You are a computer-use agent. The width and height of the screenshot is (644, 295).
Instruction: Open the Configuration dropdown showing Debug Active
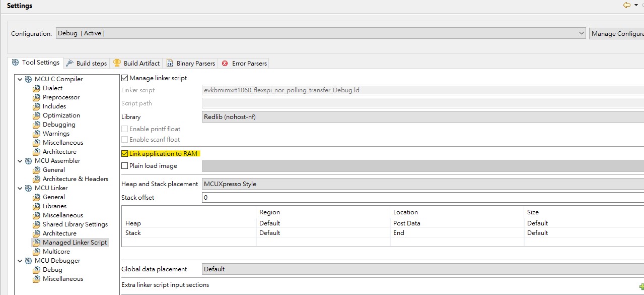(583, 33)
